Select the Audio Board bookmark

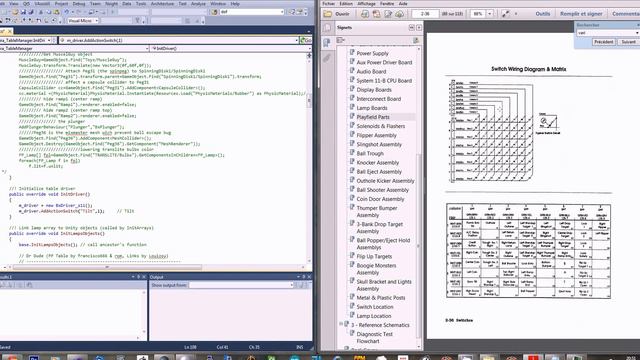pyautogui.click(x=371, y=71)
